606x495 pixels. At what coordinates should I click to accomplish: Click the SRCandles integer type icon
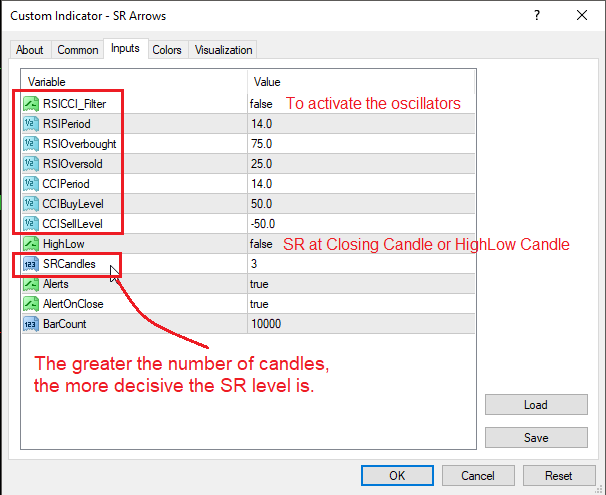point(31,264)
